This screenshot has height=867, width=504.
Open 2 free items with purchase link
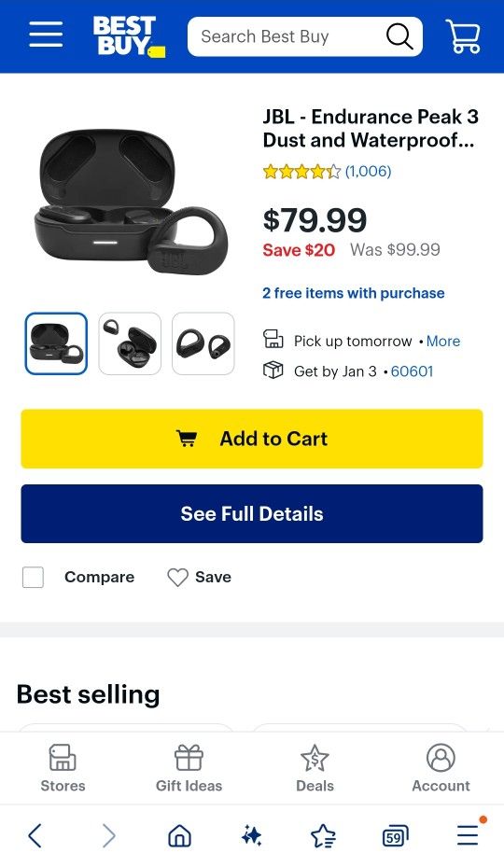point(354,293)
